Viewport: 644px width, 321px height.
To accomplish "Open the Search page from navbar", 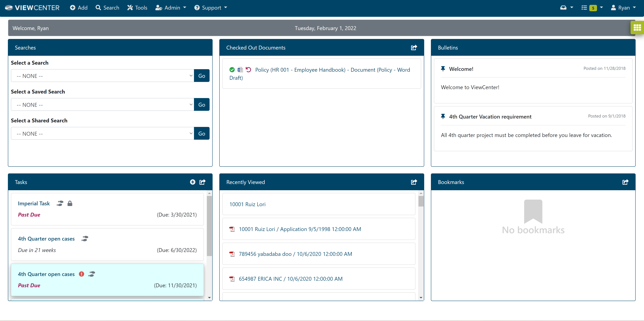I will [108, 8].
